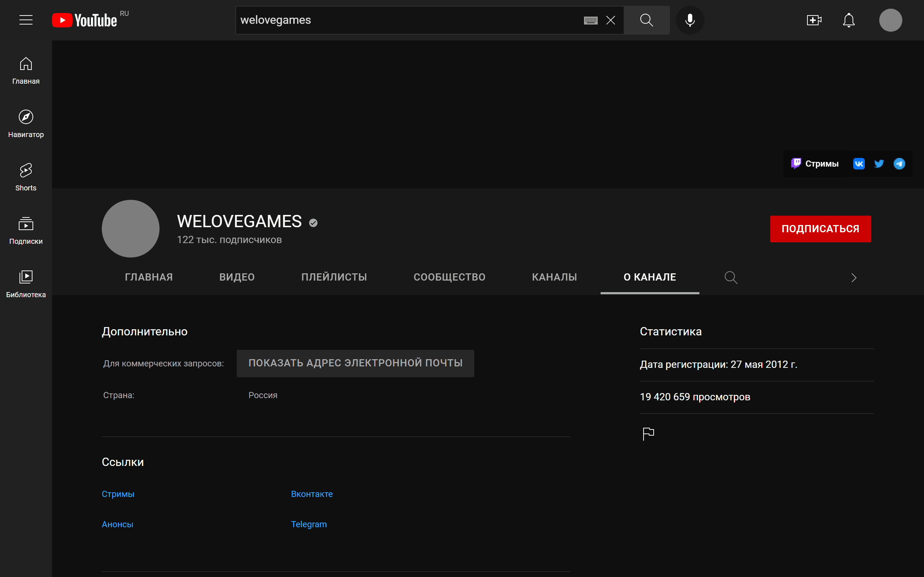924x577 pixels.
Task: Expand the channel flag report menu
Action: click(x=648, y=433)
